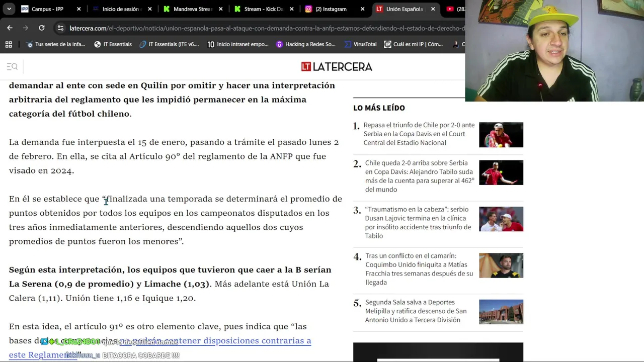Image resolution: width=644 pixels, height=362 pixels.
Task: Open La Tercera menu and search icon
Action: [12, 66]
